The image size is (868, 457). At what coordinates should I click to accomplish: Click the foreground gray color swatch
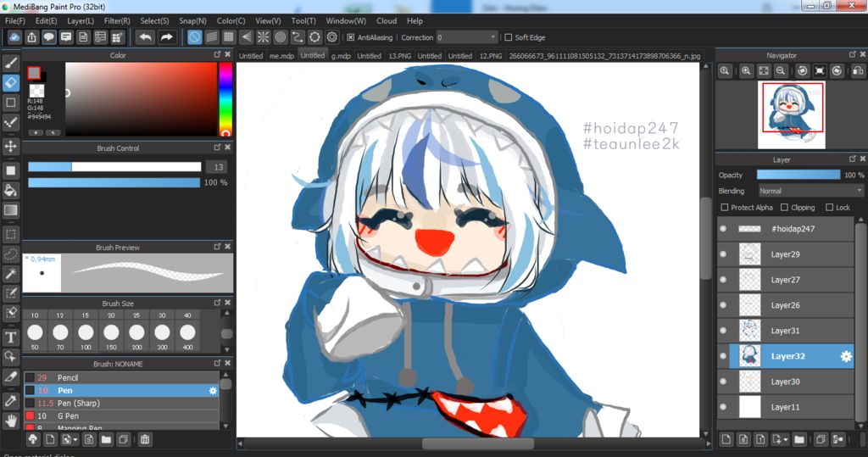34,73
